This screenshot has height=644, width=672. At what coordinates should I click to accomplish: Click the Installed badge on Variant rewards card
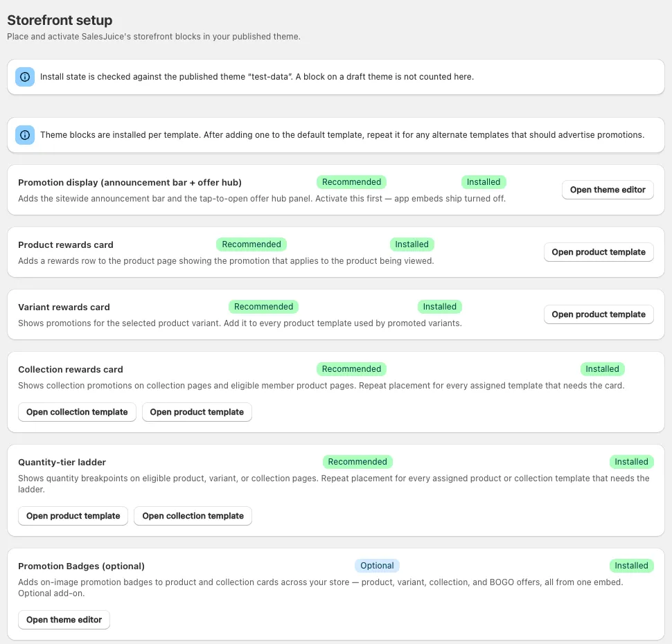440,307
